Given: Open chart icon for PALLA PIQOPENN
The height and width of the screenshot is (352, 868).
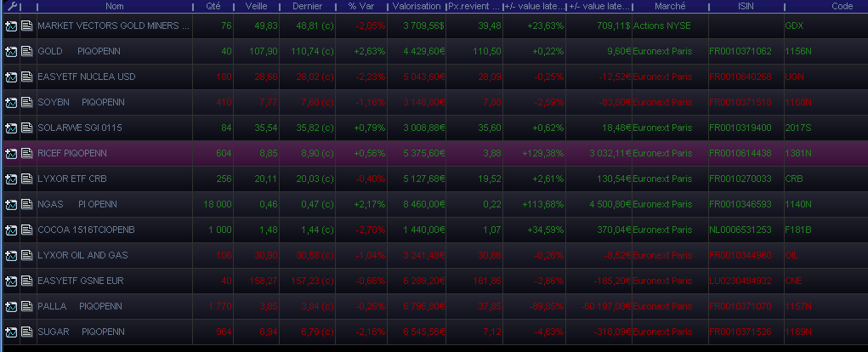Looking at the screenshot, I should click(11, 306).
